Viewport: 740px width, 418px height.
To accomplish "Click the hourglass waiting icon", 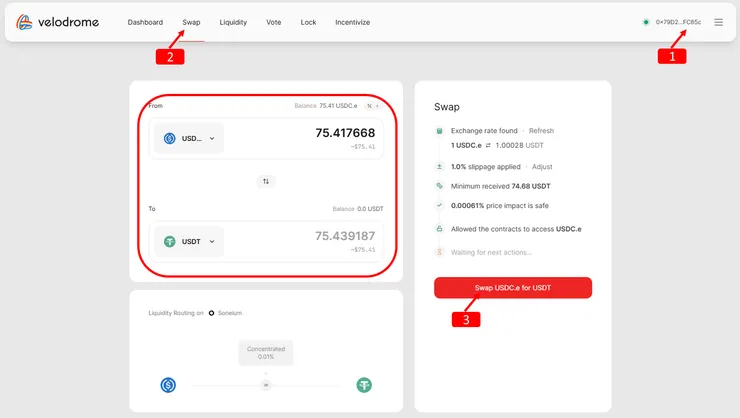I will (x=439, y=252).
